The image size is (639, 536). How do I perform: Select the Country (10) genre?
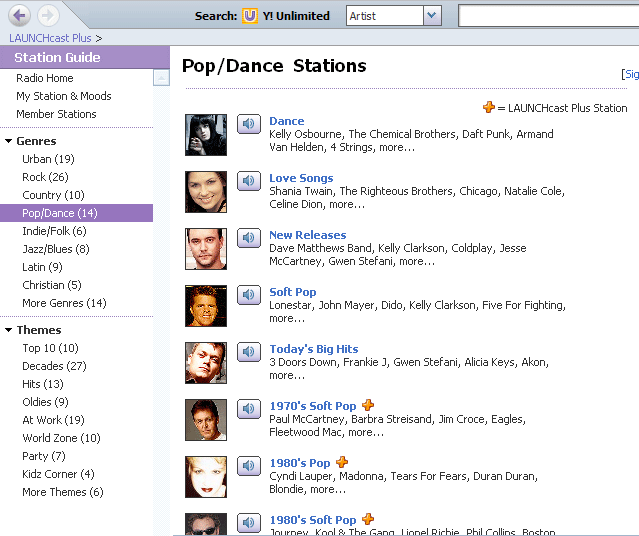coord(53,195)
